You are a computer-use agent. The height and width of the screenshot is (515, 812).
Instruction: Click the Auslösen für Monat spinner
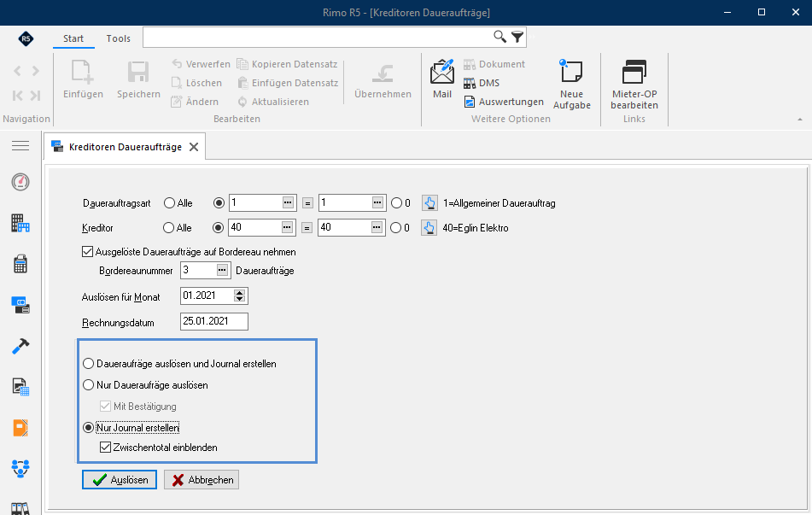239,296
